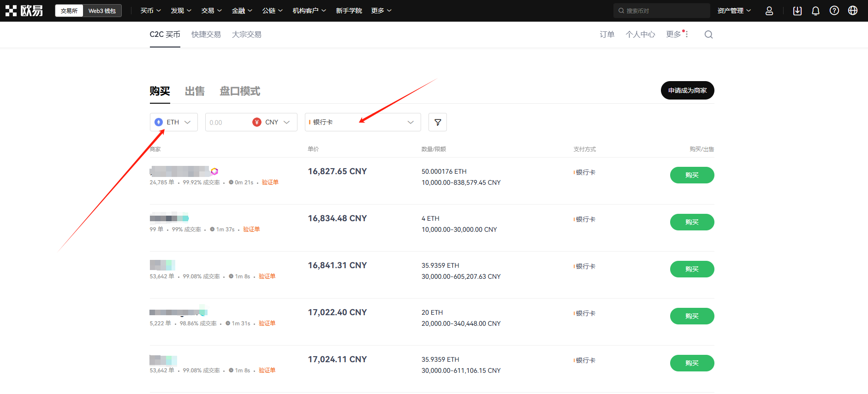Open the 资产管理 menu
This screenshot has height=394, width=868.
[733, 11]
